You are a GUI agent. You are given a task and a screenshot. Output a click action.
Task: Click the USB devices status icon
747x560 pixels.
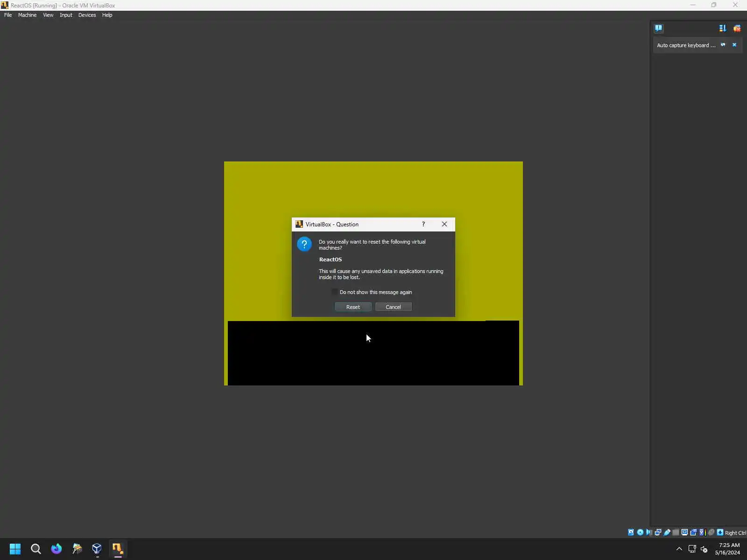(x=667, y=532)
